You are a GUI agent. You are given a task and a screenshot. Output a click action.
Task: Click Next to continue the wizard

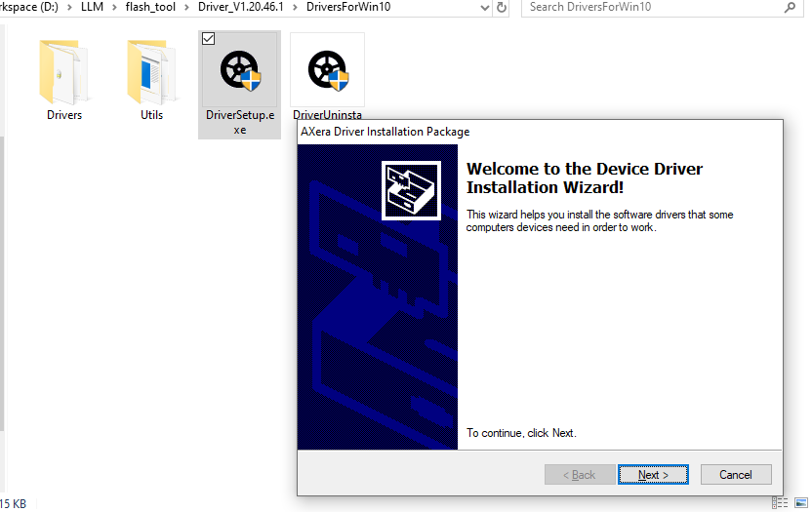(x=653, y=475)
